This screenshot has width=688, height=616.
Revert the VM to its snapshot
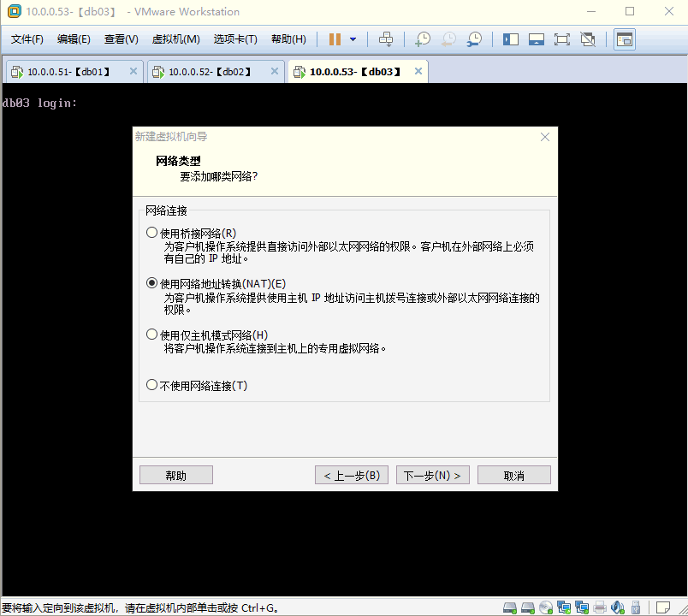pos(448,38)
